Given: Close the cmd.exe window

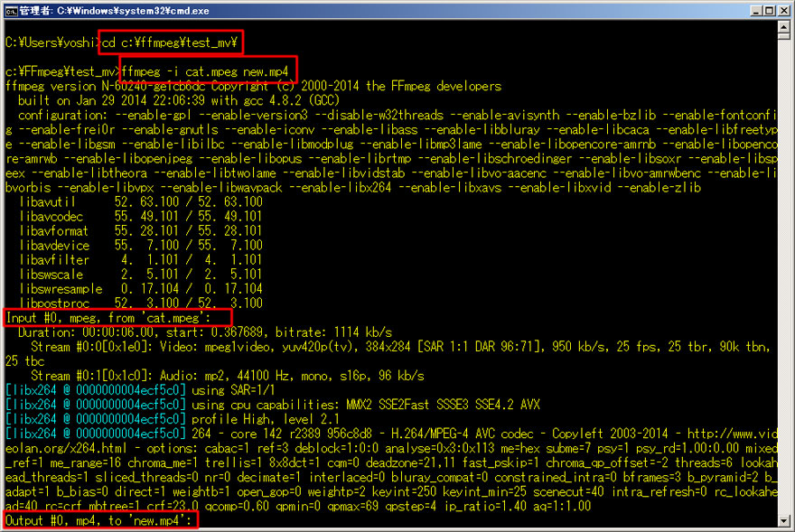Looking at the screenshot, I should pyautogui.click(x=784, y=11).
